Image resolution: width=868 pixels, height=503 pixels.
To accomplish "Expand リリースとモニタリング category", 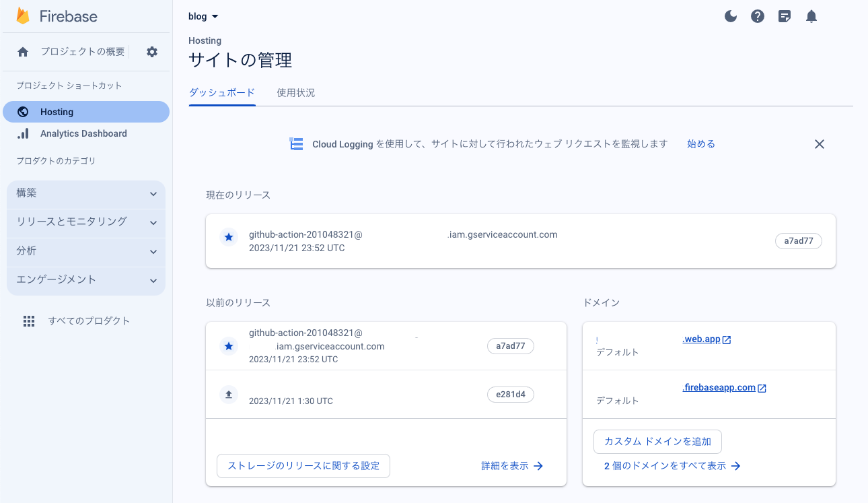I will click(86, 222).
